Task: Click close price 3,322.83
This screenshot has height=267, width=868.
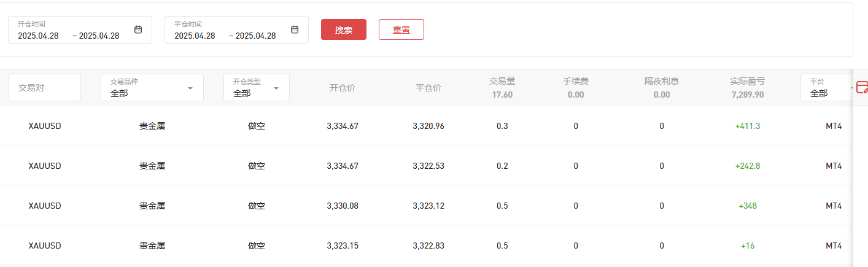Action: (x=428, y=246)
